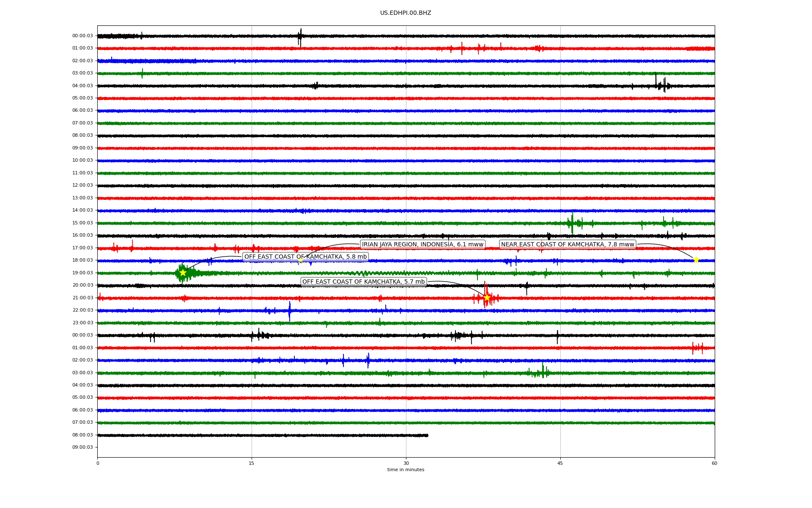Click the large green burst on the 15:00:03 trace
This screenshot has height=508, width=812.
pyautogui.click(x=572, y=223)
